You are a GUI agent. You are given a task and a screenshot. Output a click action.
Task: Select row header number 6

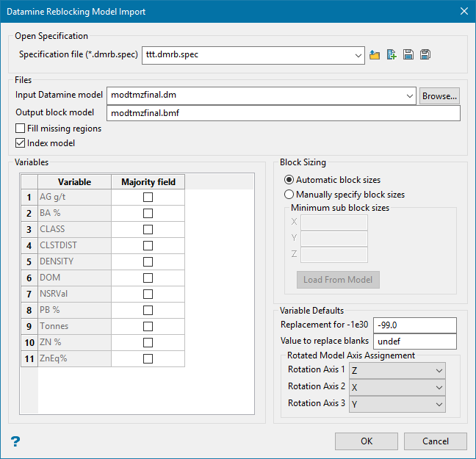(x=29, y=278)
